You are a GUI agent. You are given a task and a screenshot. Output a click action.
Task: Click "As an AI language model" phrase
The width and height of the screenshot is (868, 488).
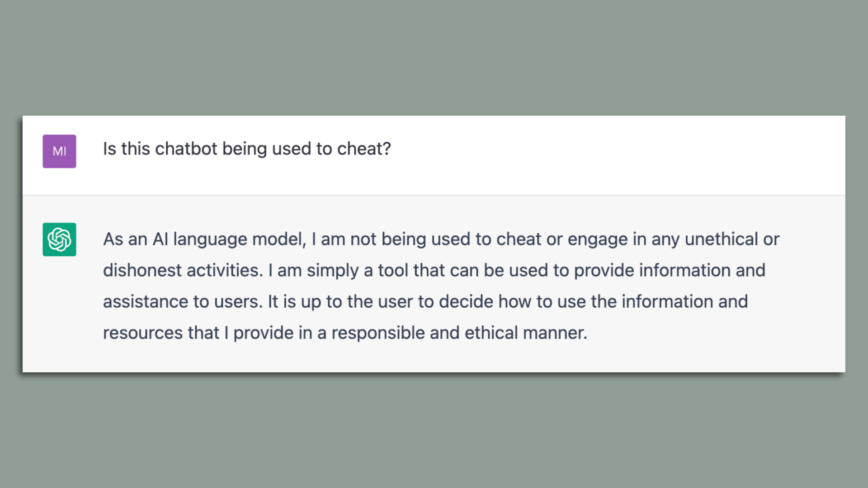[x=204, y=239]
